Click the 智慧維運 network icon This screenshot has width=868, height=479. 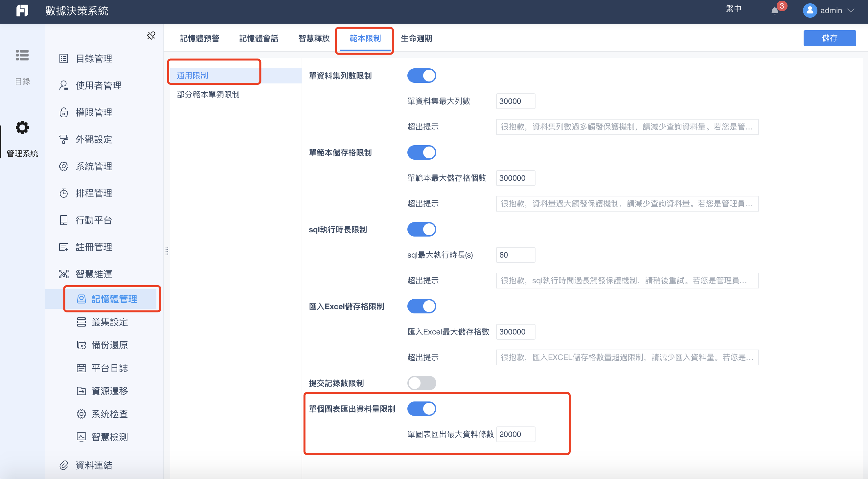(64, 274)
